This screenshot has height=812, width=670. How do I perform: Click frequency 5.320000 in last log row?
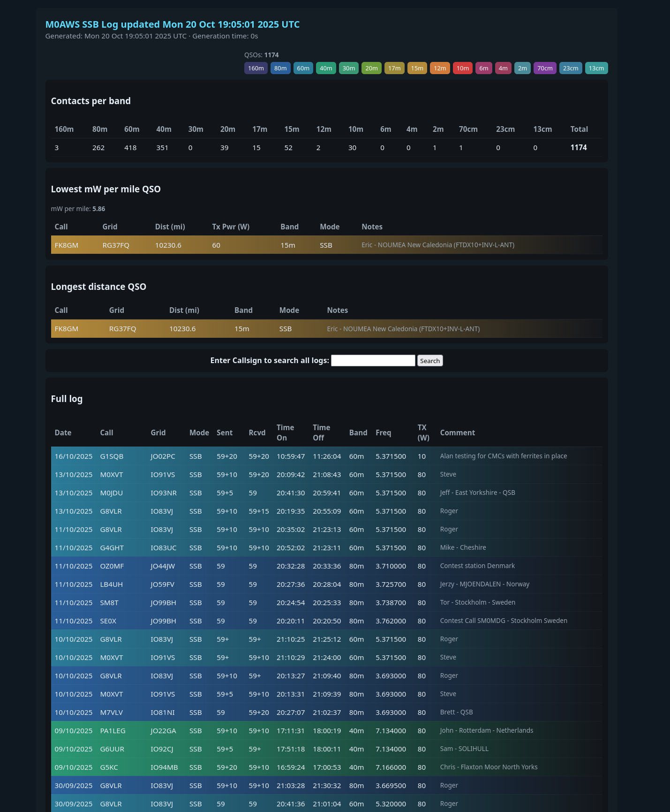click(391, 804)
